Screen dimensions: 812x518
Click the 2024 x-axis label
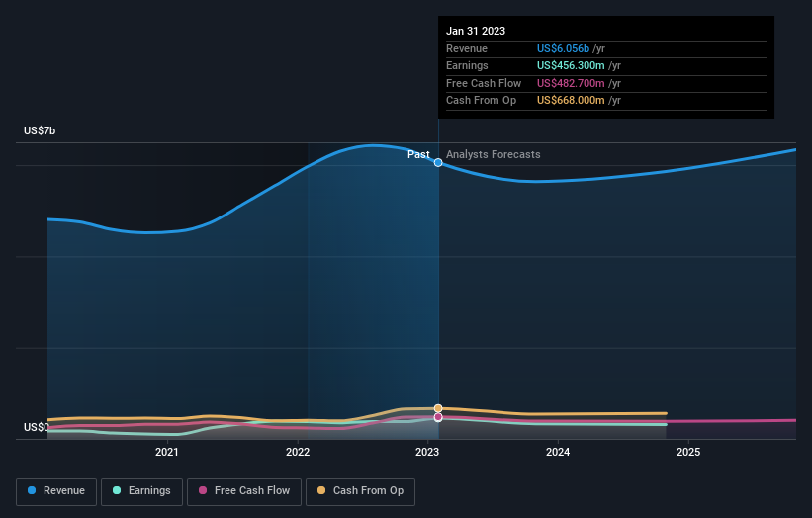pos(558,453)
